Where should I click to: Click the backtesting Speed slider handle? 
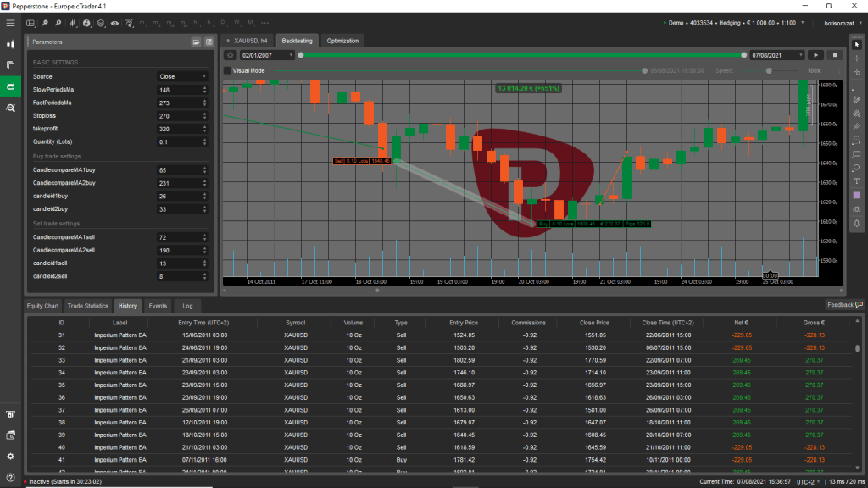(769, 71)
